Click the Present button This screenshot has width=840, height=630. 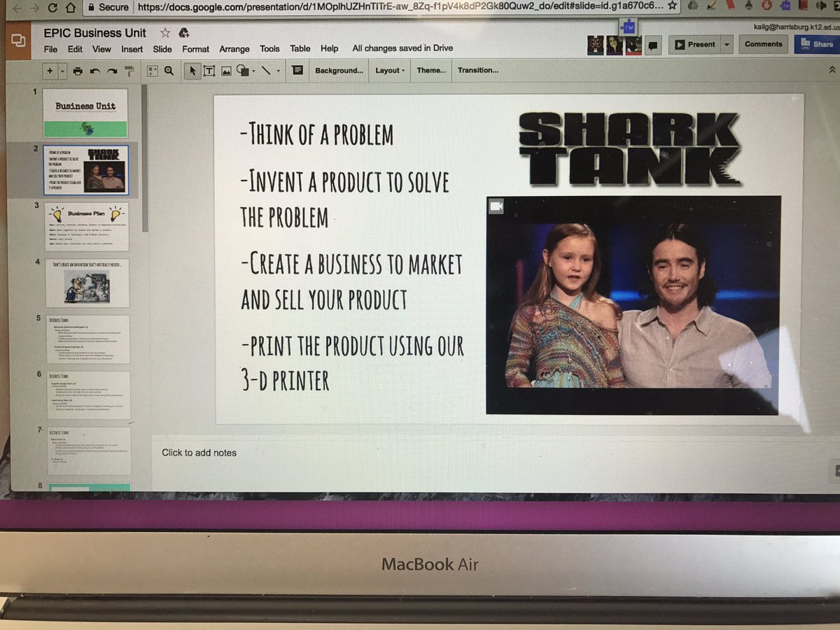pyautogui.click(x=693, y=45)
